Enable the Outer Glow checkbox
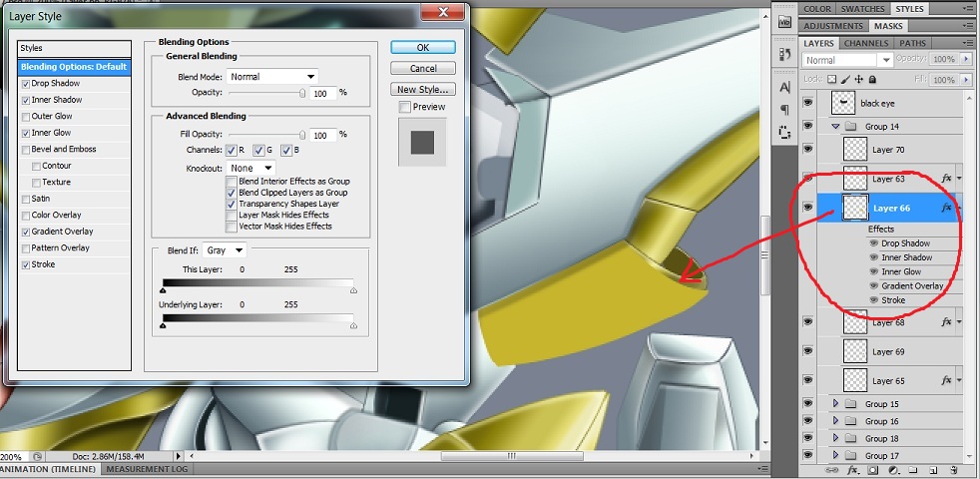The width and height of the screenshot is (980, 479). pos(26,117)
